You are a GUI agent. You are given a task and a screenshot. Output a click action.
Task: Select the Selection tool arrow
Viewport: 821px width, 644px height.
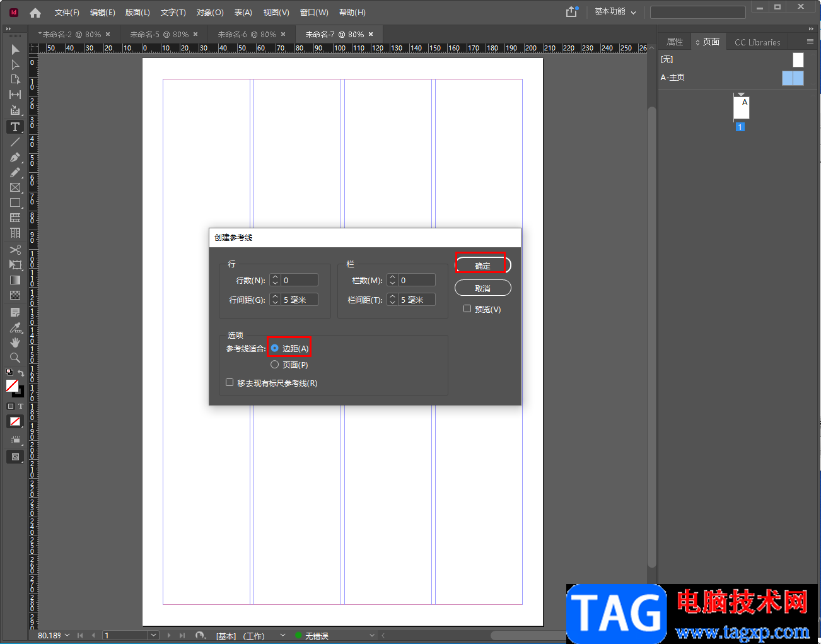(x=15, y=50)
